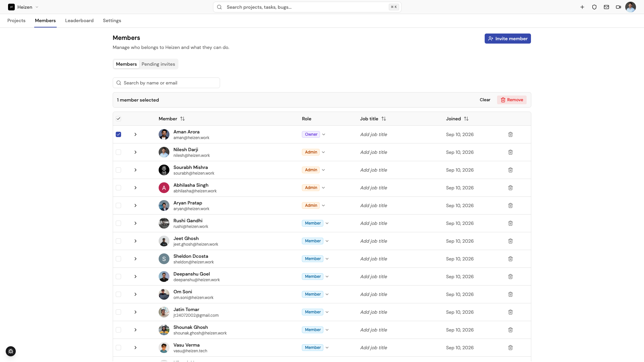Click the global search projects bar

point(307,7)
